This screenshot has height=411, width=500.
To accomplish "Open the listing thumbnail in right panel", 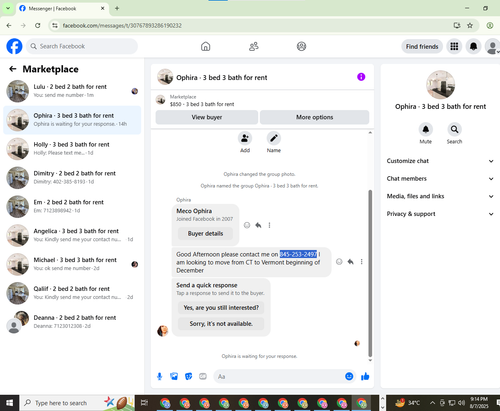I will (x=440, y=85).
